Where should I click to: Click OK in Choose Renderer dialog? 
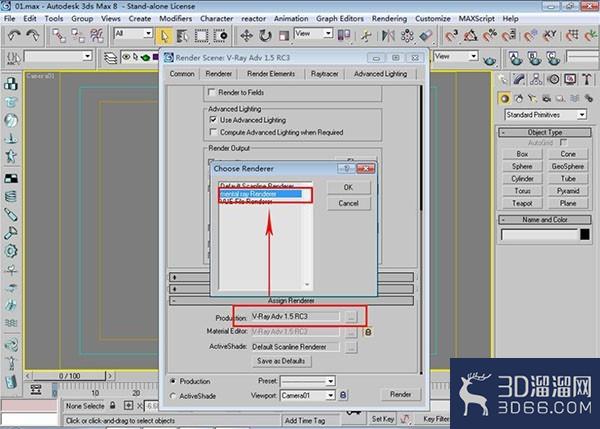click(x=348, y=187)
